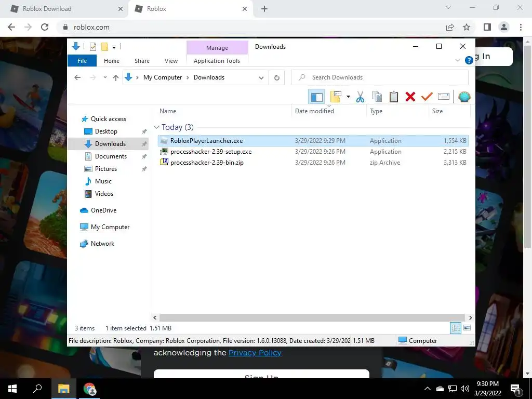This screenshot has height=399, width=532.
Task: Open Network in navigation pane
Action: (102, 244)
